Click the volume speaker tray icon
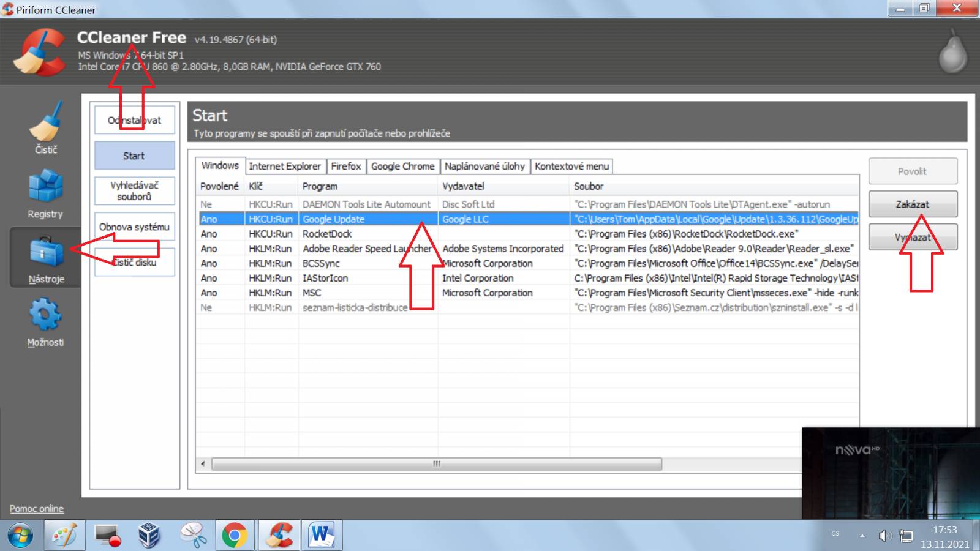Image resolution: width=980 pixels, height=551 pixels. [x=885, y=536]
